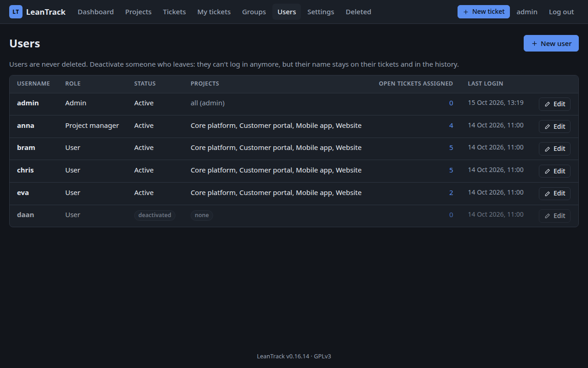588x368 pixels.
Task: Open the LeanTrack home link
Action: 37,12
